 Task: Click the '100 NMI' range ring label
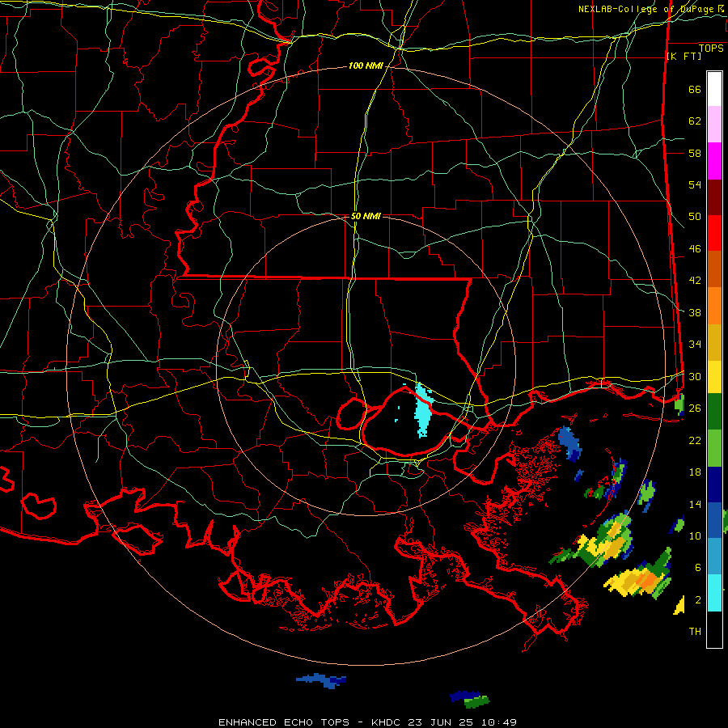point(366,66)
